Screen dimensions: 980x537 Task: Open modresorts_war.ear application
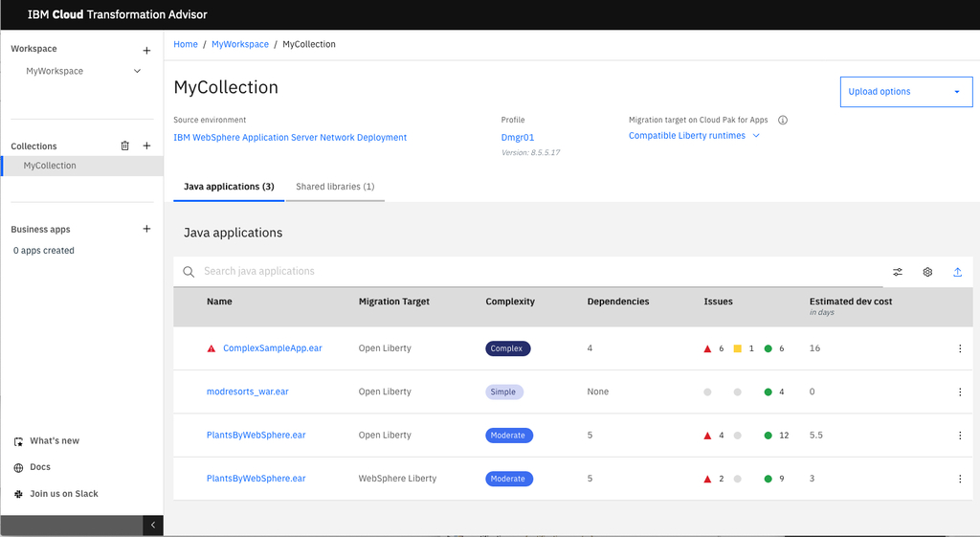(x=248, y=392)
